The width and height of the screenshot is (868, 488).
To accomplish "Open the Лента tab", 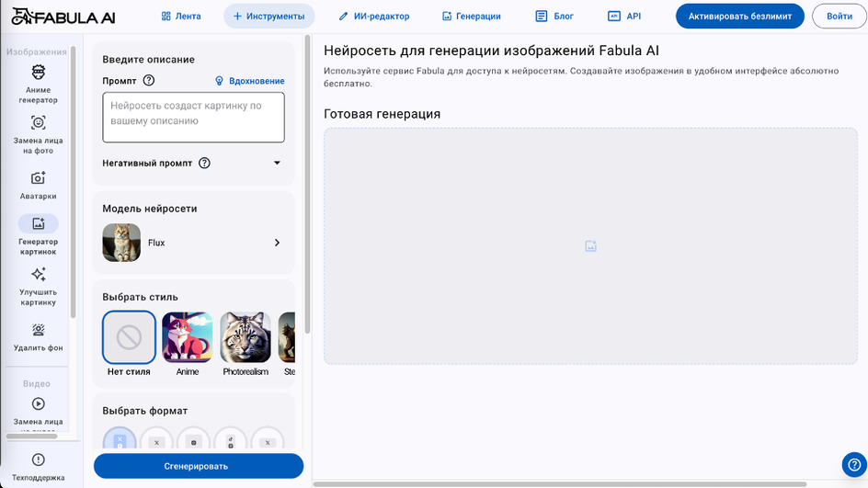I will click(x=181, y=16).
